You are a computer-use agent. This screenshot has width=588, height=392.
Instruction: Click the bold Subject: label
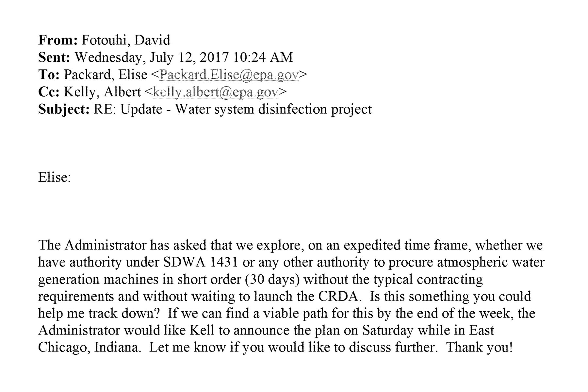(x=64, y=109)
